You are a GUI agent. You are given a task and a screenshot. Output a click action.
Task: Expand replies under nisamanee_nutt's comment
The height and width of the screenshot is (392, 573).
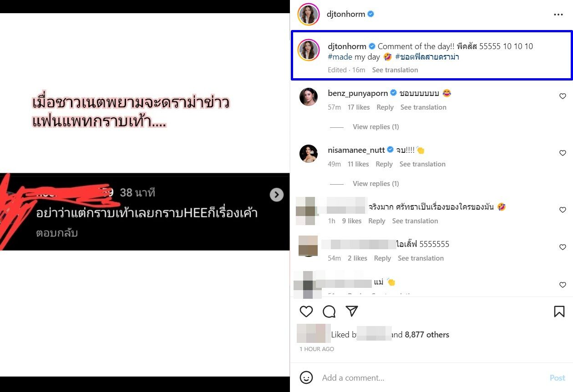(375, 184)
